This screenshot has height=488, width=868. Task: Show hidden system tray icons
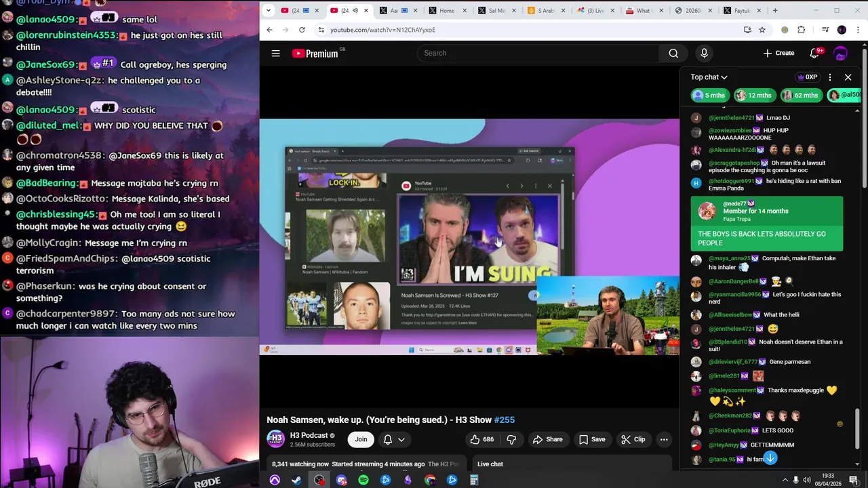pyautogui.click(x=785, y=480)
